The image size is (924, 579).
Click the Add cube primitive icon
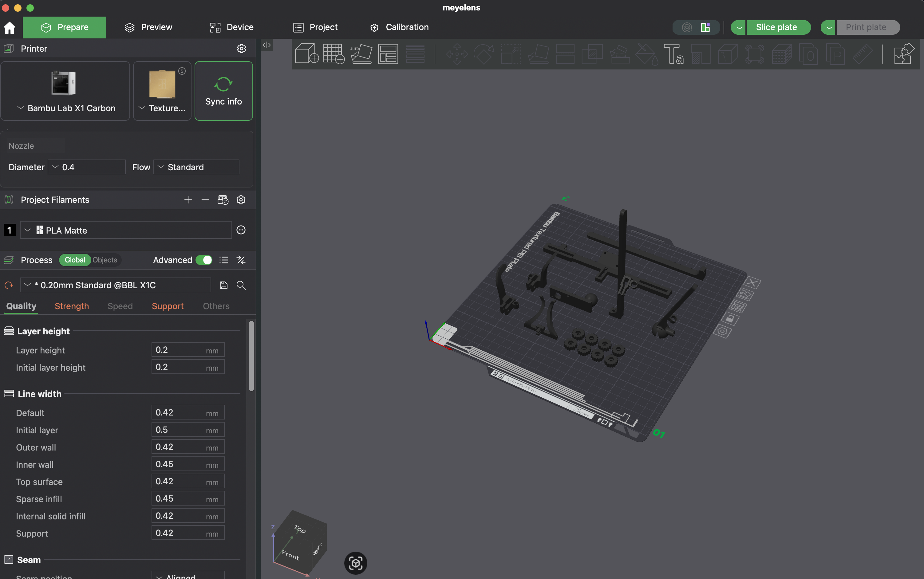pos(306,53)
